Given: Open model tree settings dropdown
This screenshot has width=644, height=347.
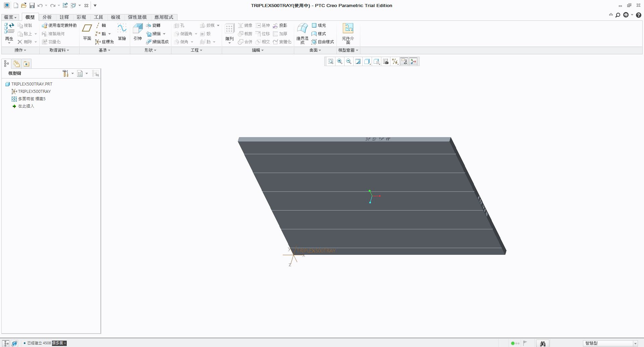Looking at the screenshot, I should pos(68,73).
